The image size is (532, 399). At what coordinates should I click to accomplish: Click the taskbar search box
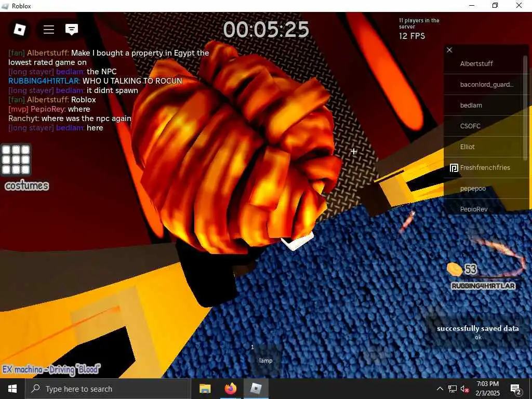click(x=108, y=389)
